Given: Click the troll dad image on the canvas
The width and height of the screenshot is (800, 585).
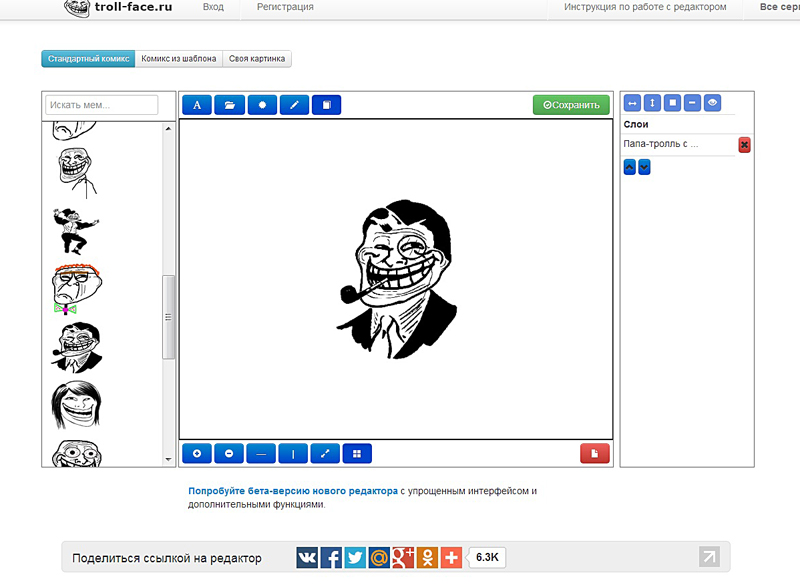Looking at the screenshot, I should pyautogui.click(x=397, y=279).
